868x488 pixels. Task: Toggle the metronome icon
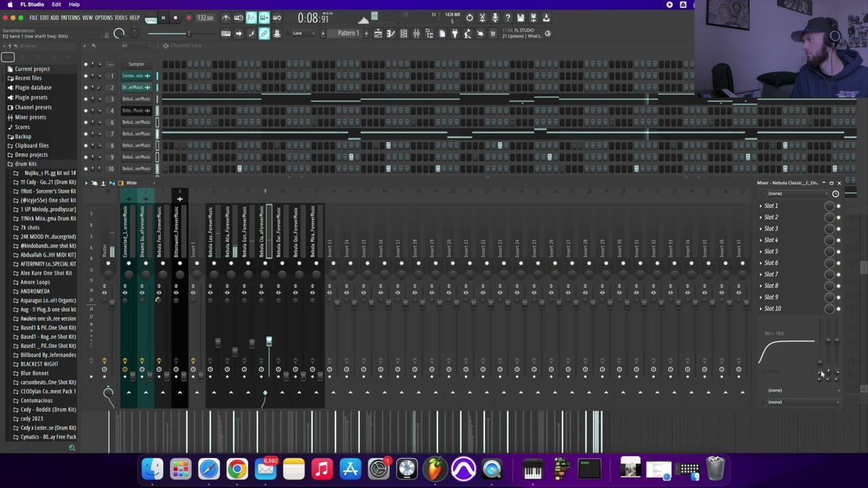click(226, 18)
